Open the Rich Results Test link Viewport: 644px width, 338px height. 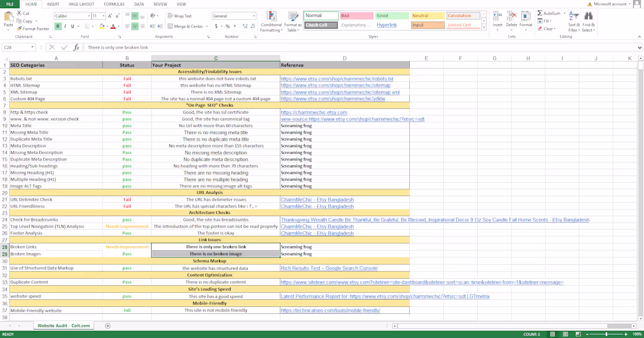[x=329, y=268]
